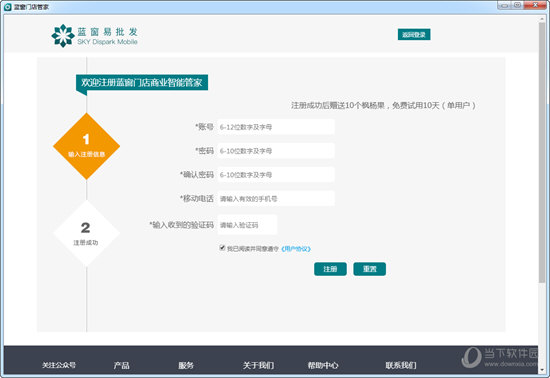The height and width of the screenshot is (378, 550).
Task: Click the 验证码 verification code field
Action: [247, 225]
